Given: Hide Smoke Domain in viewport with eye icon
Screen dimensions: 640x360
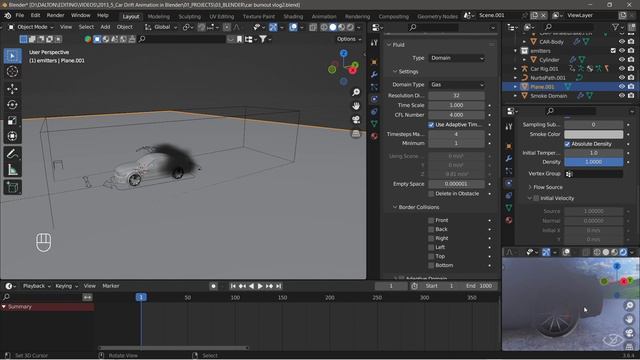Looking at the screenshot, I should tap(622, 96).
